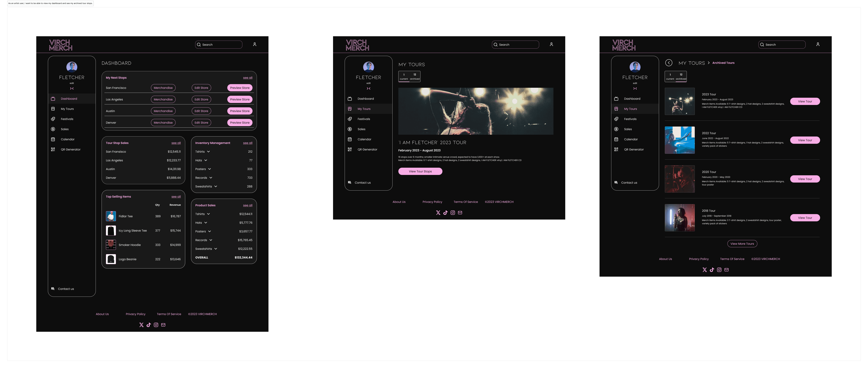Click 2018 Tour thumbnail image
868x368 pixels.
point(679,218)
